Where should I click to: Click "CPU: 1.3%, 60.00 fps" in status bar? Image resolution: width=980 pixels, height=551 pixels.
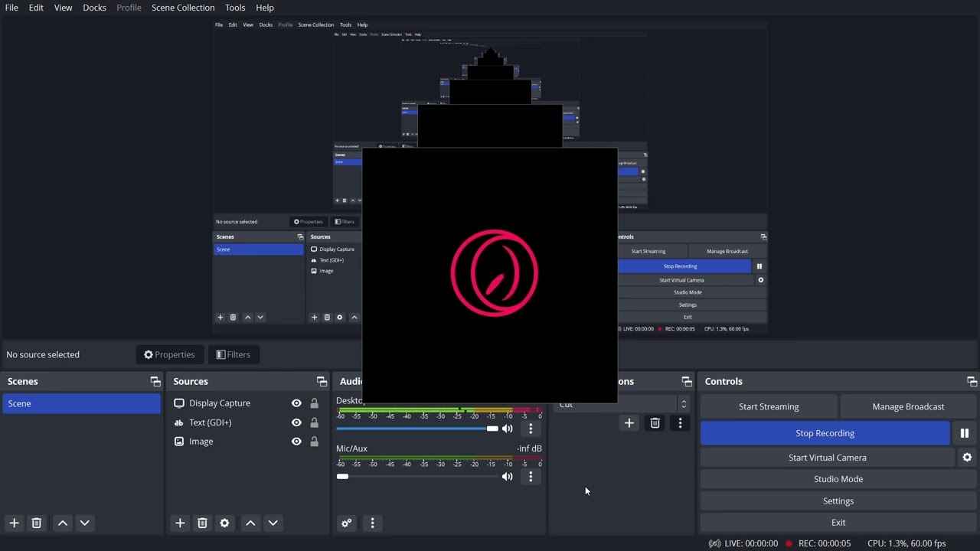point(906,543)
